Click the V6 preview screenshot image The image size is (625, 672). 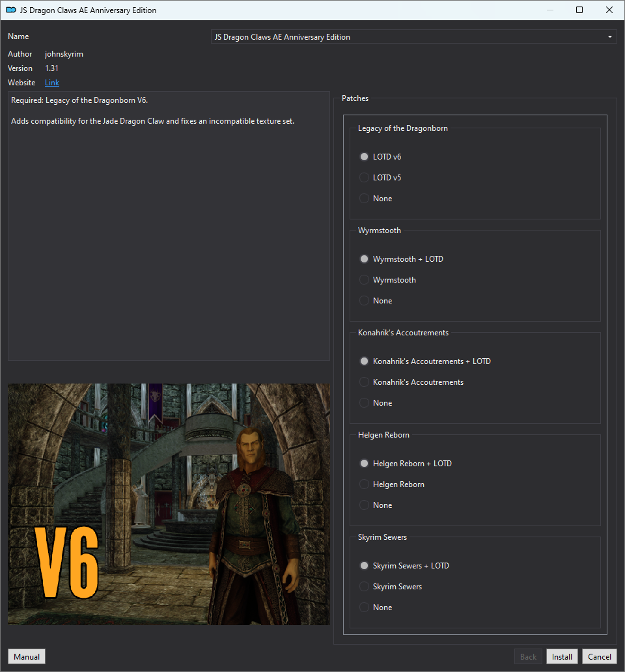click(169, 504)
